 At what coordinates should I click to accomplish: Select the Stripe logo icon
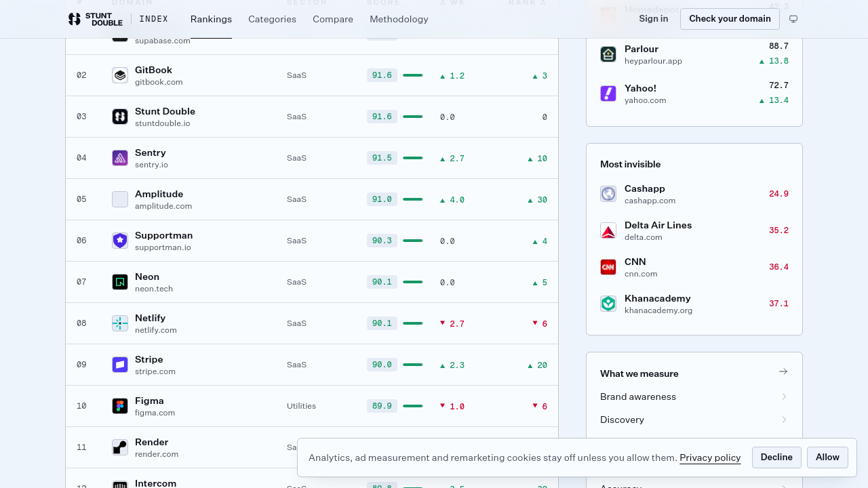(120, 365)
